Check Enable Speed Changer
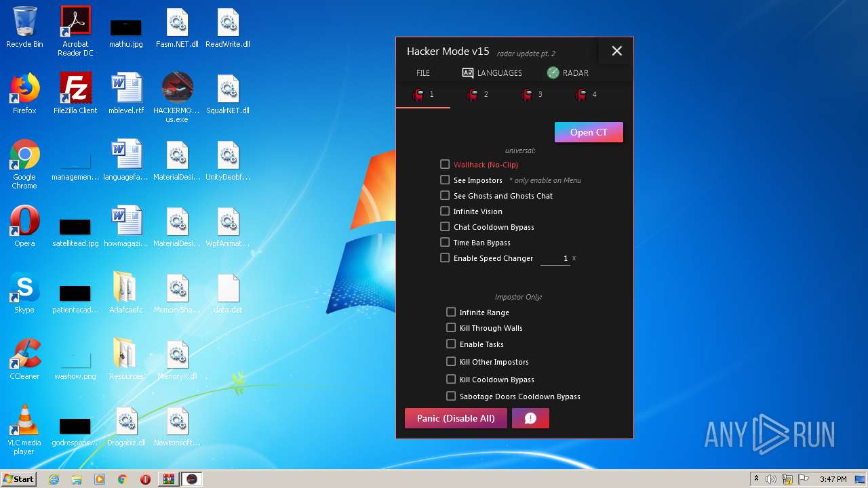868x488 pixels. (445, 258)
